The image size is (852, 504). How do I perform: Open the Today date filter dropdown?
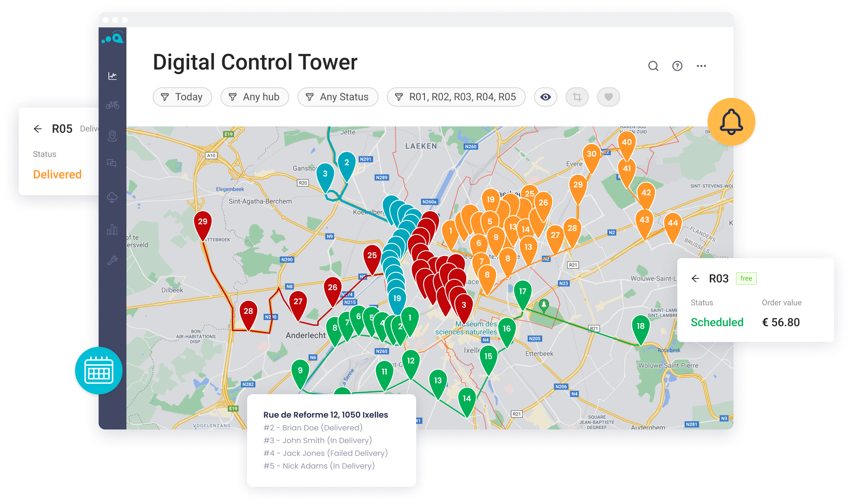(x=182, y=97)
